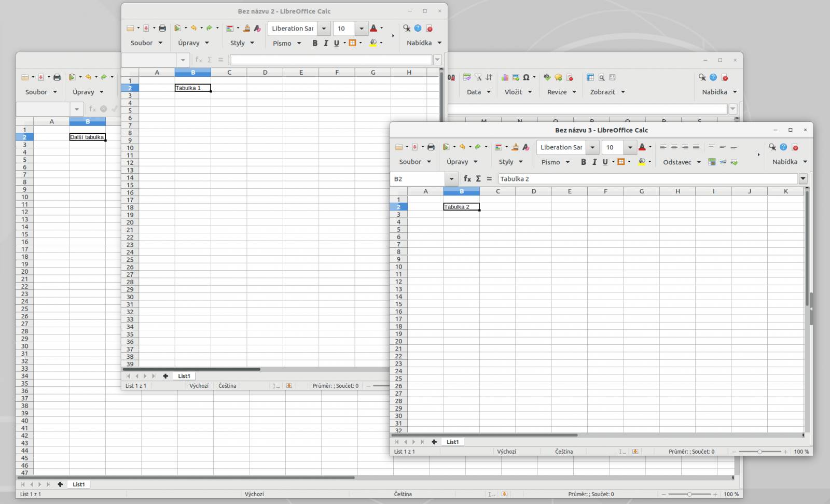
Task: Open Name Box dropdown in Bez názvu 3
Action: point(451,179)
